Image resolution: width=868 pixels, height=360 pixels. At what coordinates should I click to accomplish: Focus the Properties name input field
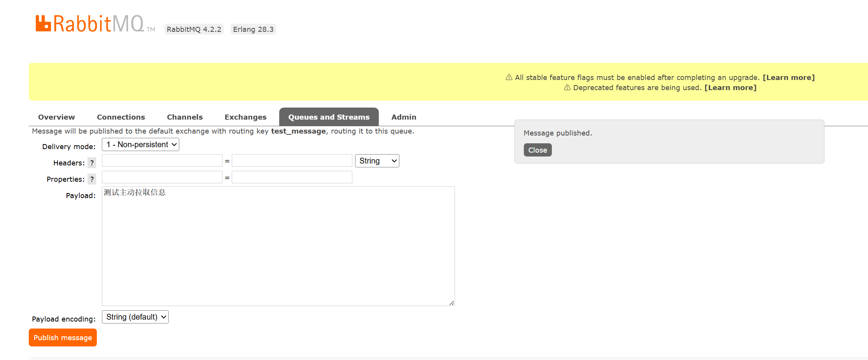point(162,177)
